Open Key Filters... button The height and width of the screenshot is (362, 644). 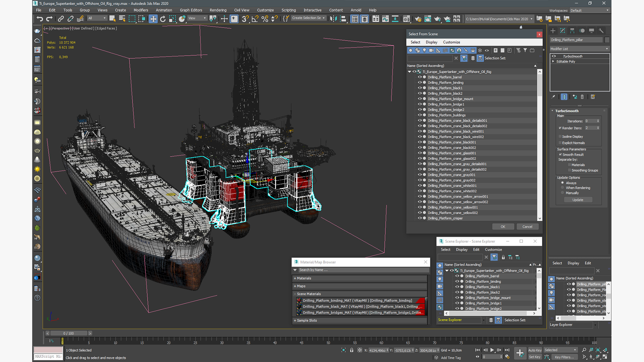pos(564,357)
